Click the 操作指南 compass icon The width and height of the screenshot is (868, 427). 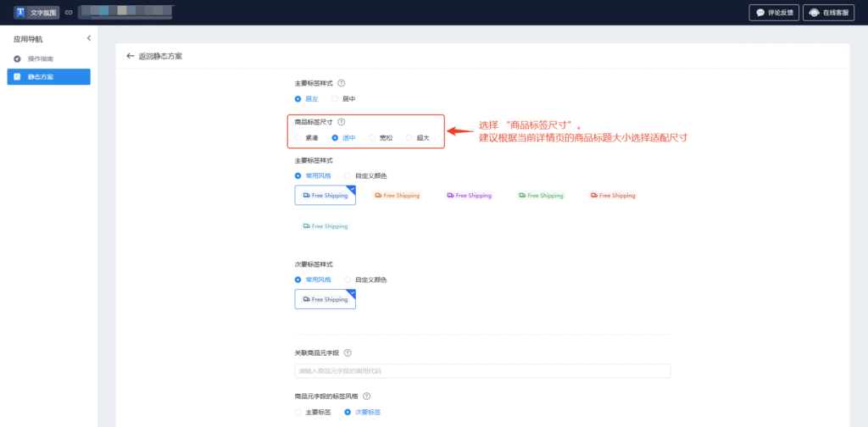tap(17, 58)
